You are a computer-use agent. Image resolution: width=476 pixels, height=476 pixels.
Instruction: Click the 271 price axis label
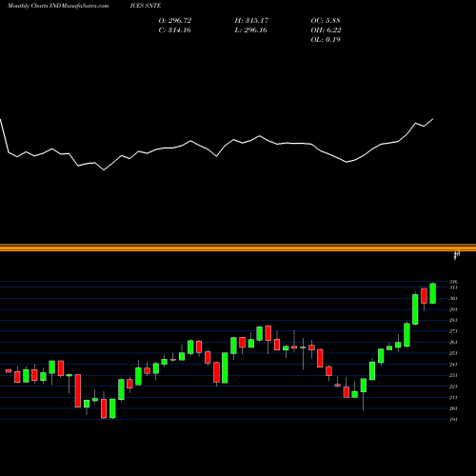453,331
